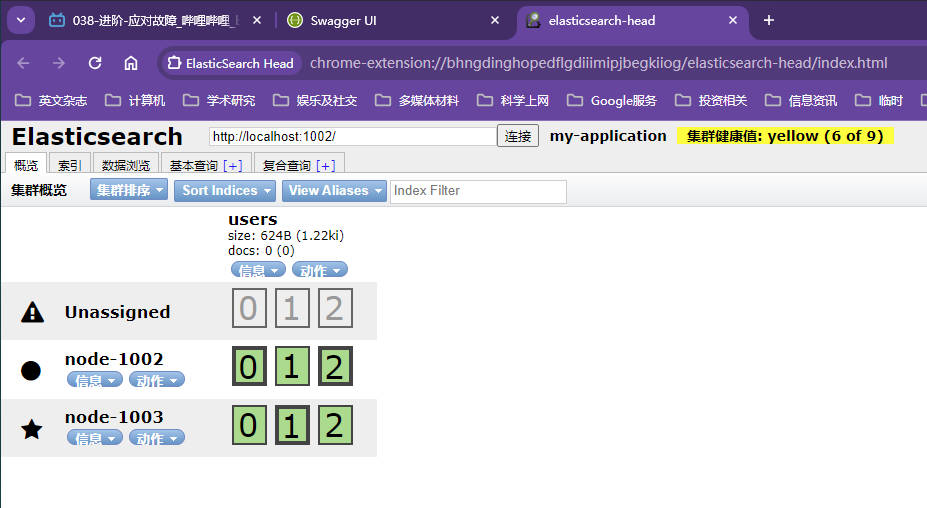This screenshot has width=927, height=508.
Task: Switch to the 数据浏览 tab
Action: point(126,165)
